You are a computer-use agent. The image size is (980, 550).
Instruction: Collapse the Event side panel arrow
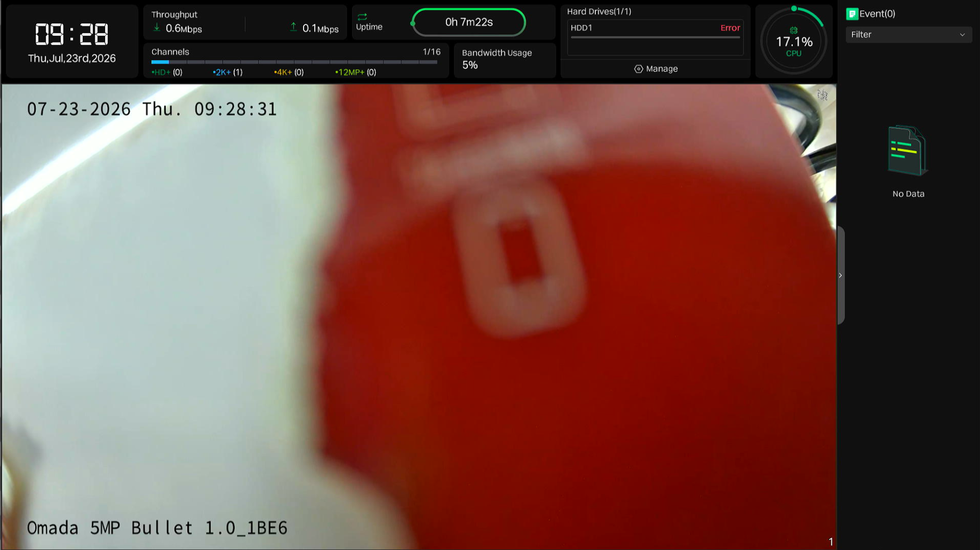point(840,275)
